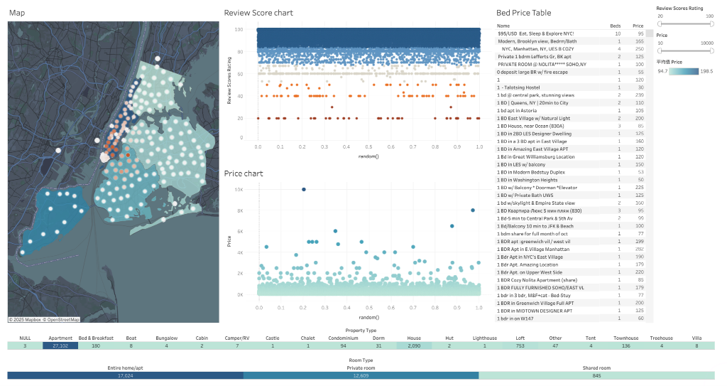Select the Townhouse cell showing 136

pos(626,346)
